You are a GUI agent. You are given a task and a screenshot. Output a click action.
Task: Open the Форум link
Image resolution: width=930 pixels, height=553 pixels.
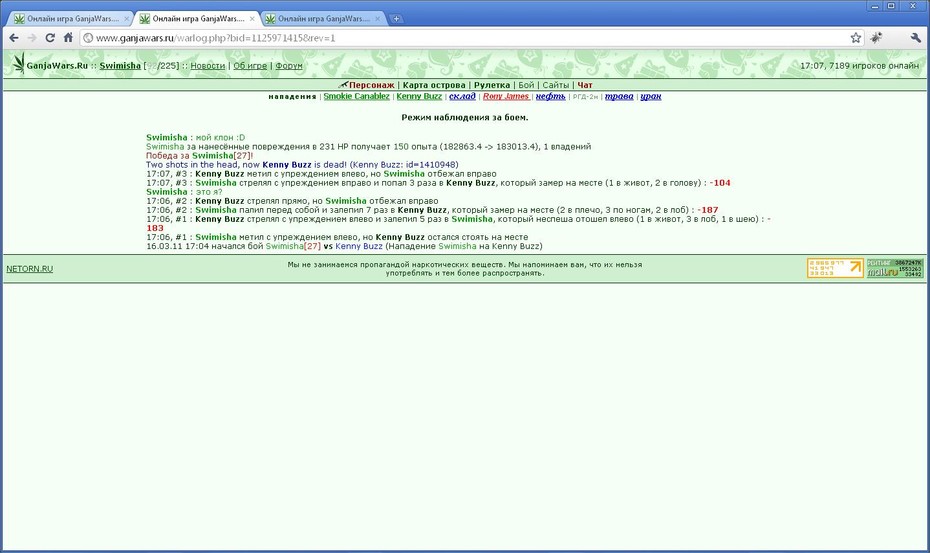click(x=289, y=66)
